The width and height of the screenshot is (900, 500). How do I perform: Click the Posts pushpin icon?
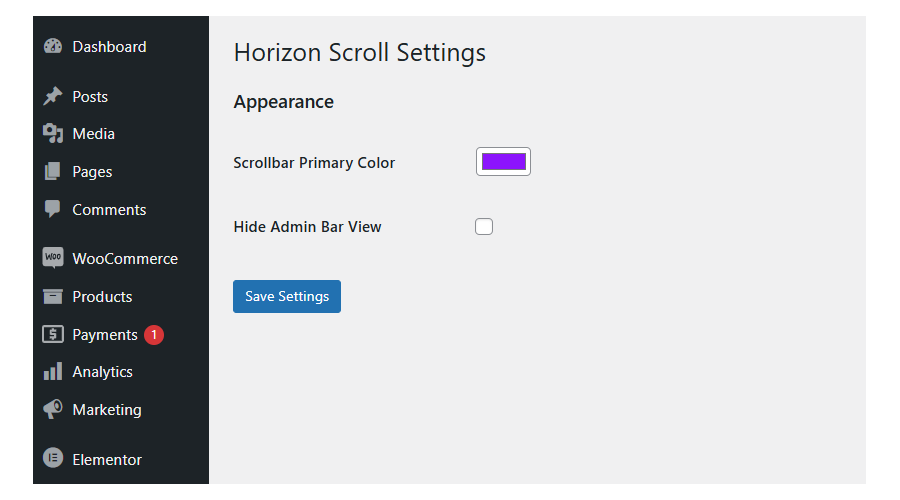53,97
